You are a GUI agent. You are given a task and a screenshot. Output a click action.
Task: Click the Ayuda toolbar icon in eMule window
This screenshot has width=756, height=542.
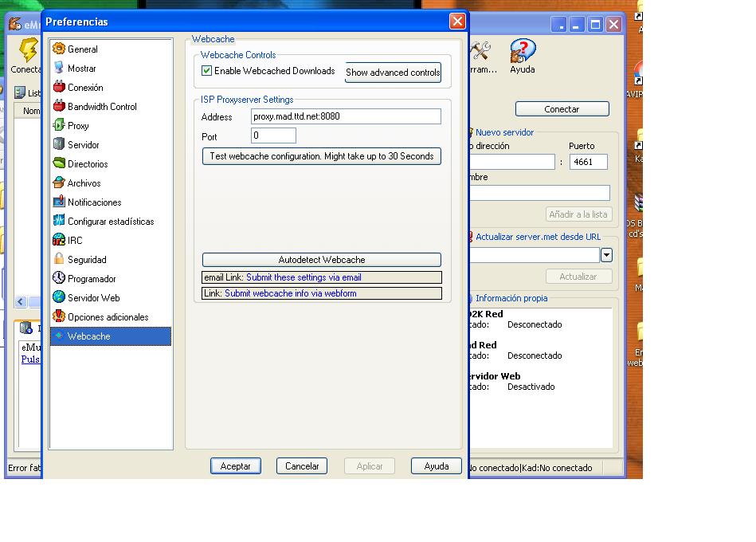[x=523, y=51]
